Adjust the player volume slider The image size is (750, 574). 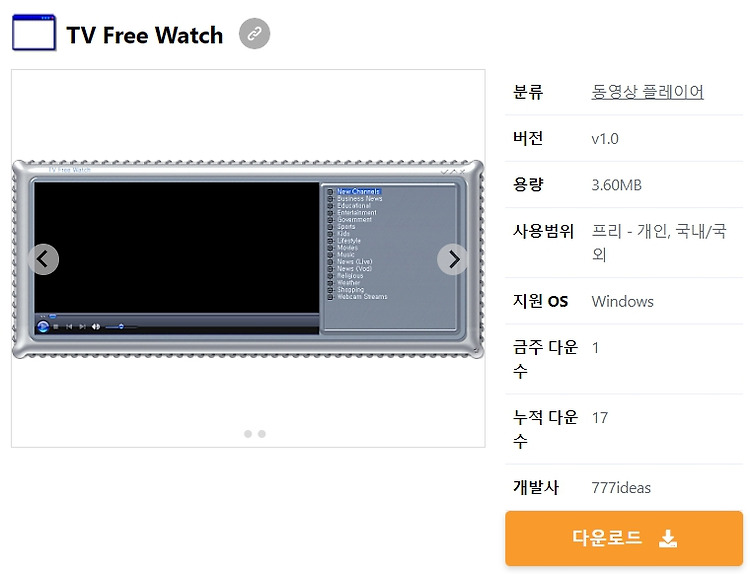[121, 327]
